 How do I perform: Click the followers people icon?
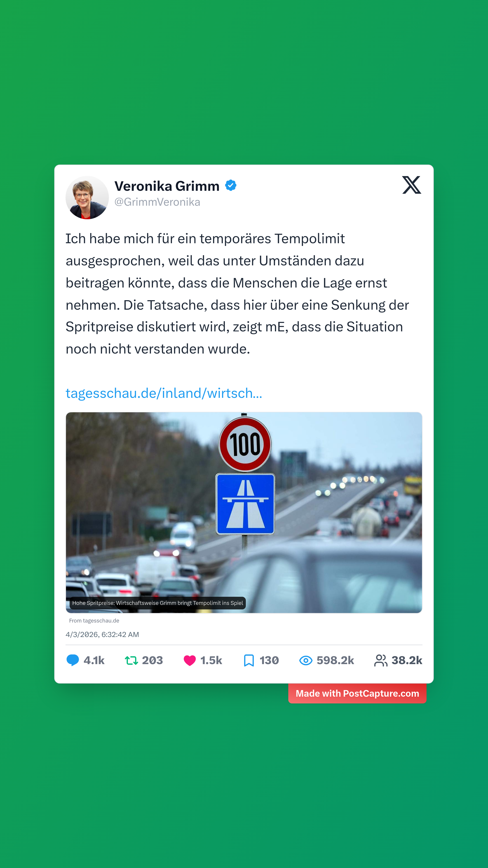(381, 660)
